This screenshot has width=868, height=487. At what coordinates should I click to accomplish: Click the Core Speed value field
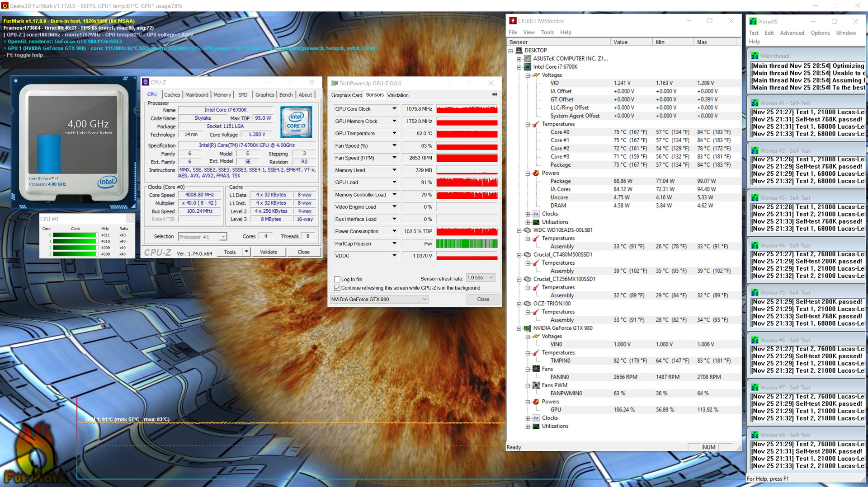click(199, 195)
